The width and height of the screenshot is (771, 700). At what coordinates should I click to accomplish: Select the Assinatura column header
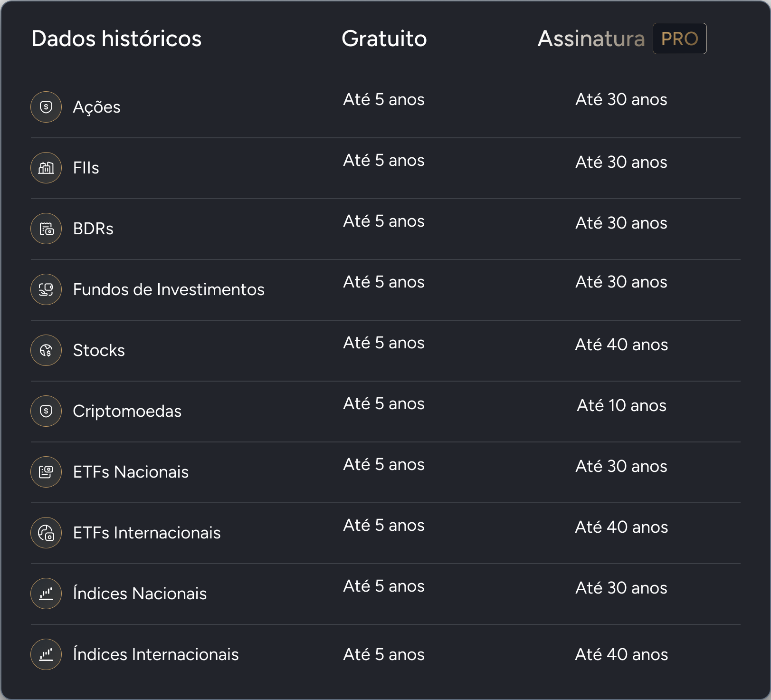[591, 38]
